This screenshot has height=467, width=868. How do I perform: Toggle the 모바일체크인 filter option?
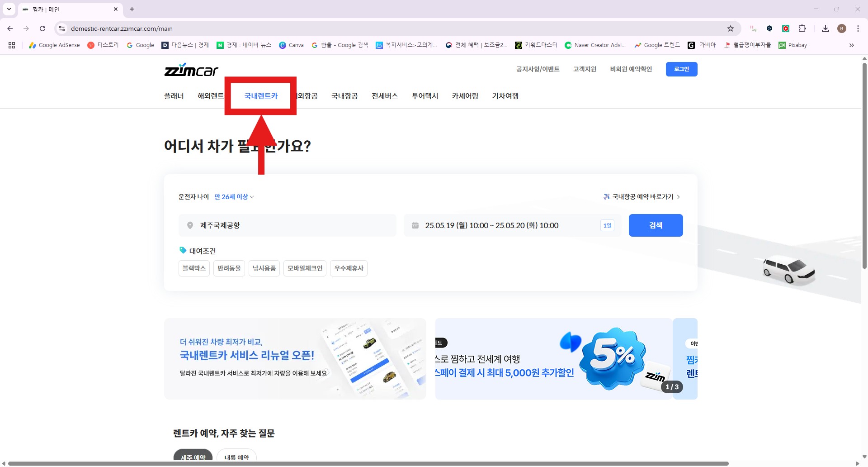click(304, 268)
